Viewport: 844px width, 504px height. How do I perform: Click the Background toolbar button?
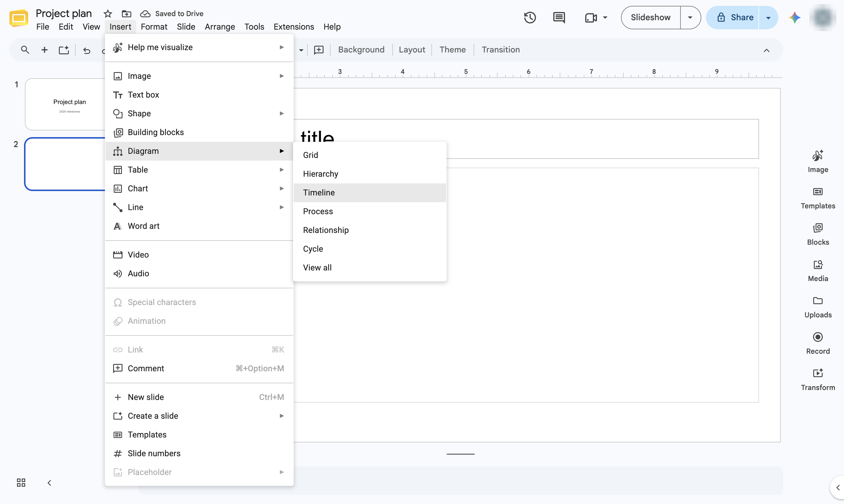361,50
